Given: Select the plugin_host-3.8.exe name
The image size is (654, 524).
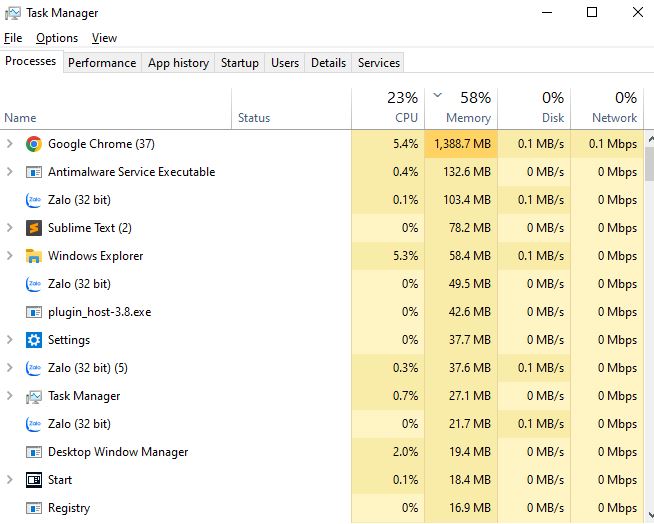Looking at the screenshot, I should pos(100,312).
